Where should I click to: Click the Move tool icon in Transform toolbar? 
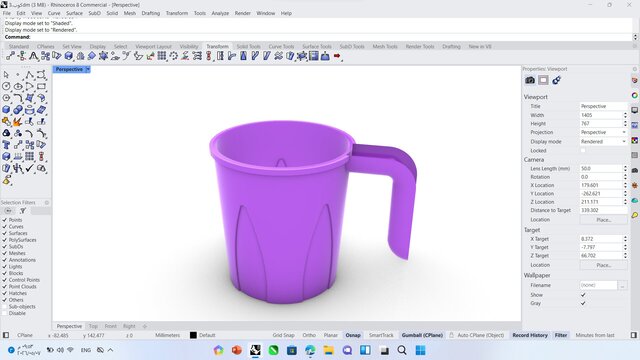pyautogui.click(x=10, y=56)
